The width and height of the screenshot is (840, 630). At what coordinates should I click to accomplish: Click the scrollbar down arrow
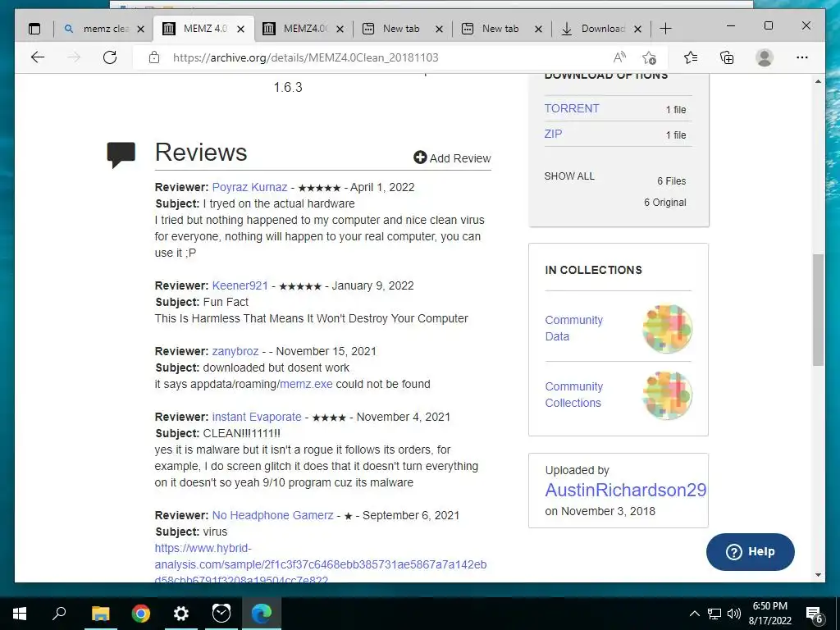(818, 575)
